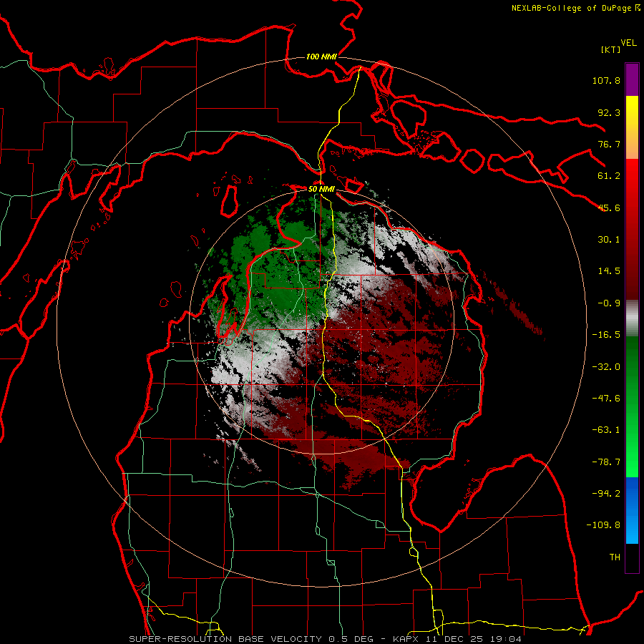Image resolution: width=644 pixels, height=644 pixels.
Task: Click the 30.1 velocity scale value
Action: pos(609,240)
